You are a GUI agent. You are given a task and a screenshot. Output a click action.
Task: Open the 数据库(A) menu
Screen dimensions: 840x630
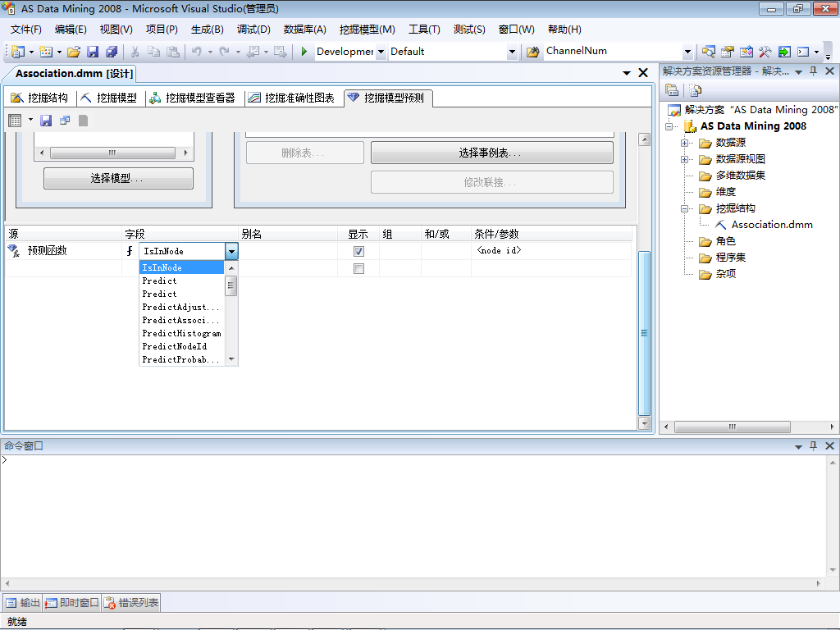[304, 30]
